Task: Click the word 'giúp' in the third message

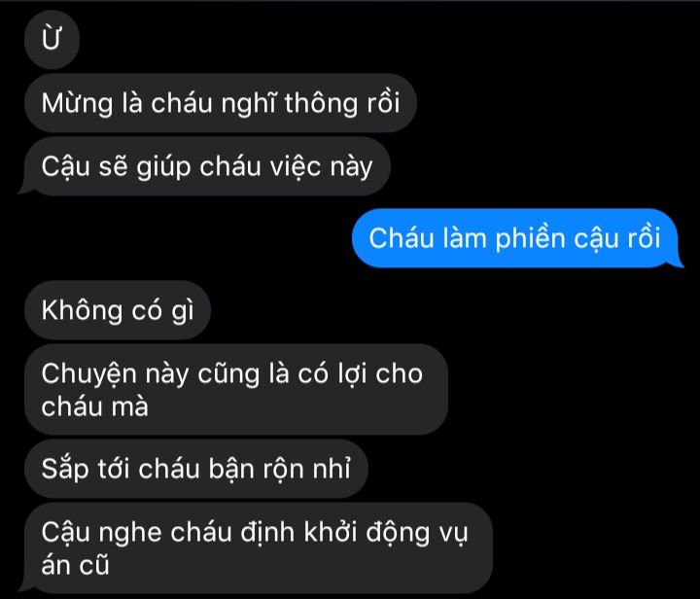Action: pos(164,168)
